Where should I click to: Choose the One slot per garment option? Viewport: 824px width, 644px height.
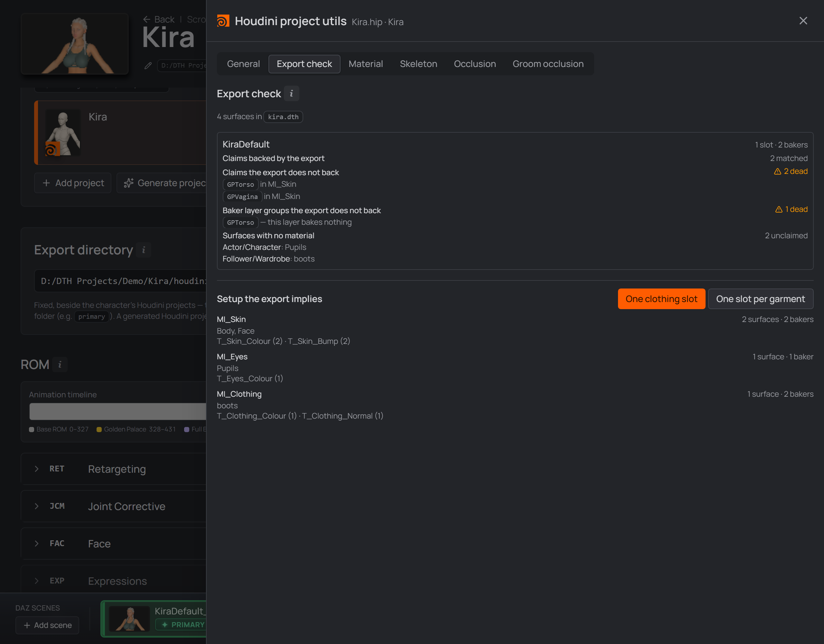click(x=760, y=299)
